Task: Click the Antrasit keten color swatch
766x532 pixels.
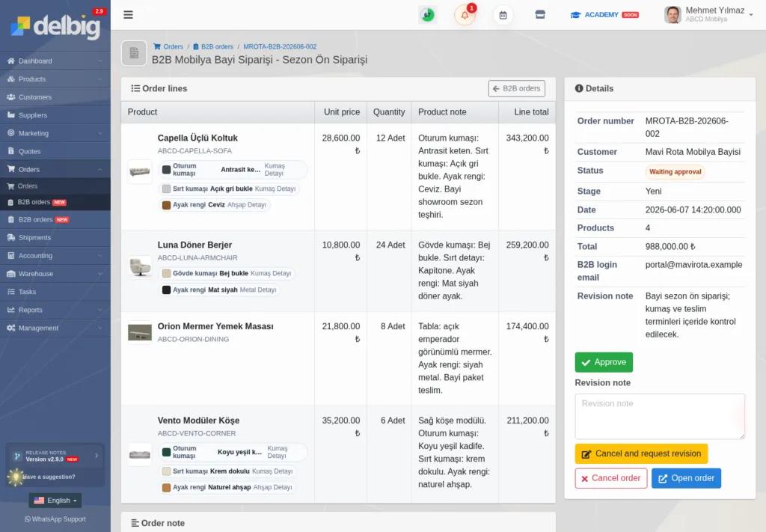Action: [166, 170]
